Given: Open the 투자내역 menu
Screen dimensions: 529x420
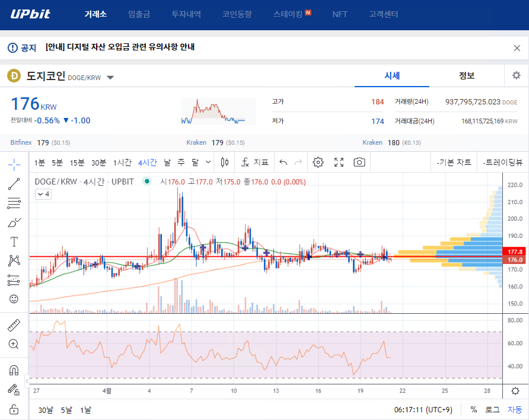Looking at the screenshot, I should (x=186, y=14).
